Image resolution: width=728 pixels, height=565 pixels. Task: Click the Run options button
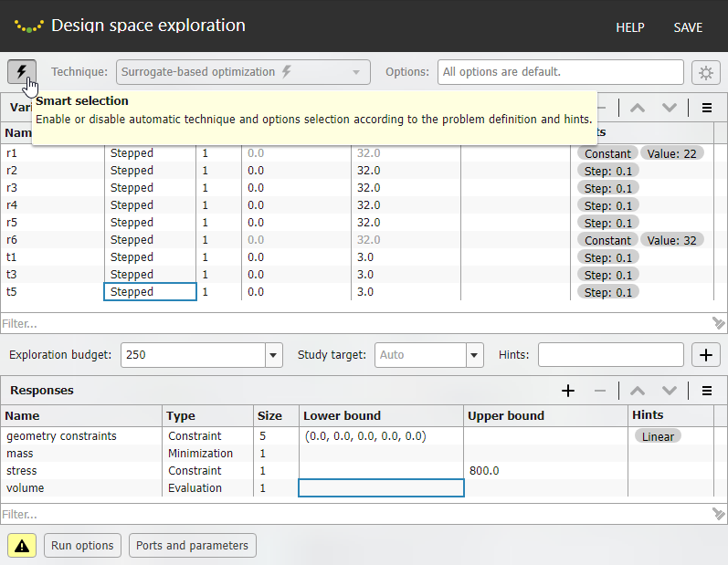pyautogui.click(x=82, y=545)
